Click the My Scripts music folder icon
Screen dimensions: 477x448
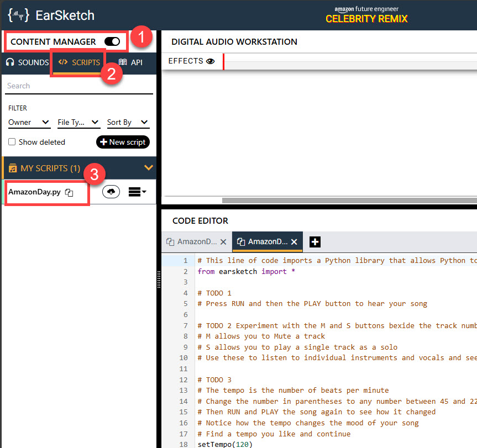pyautogui.click(x=13, y=168)
